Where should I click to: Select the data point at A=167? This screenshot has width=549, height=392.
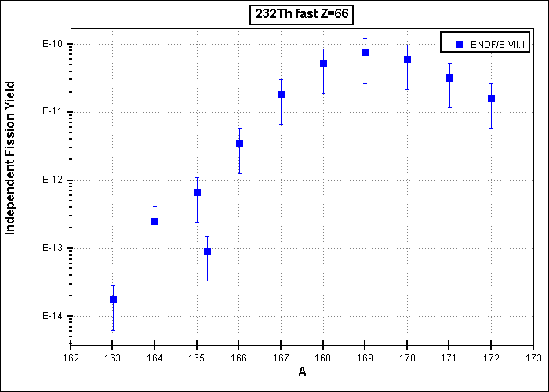[281, 94]
